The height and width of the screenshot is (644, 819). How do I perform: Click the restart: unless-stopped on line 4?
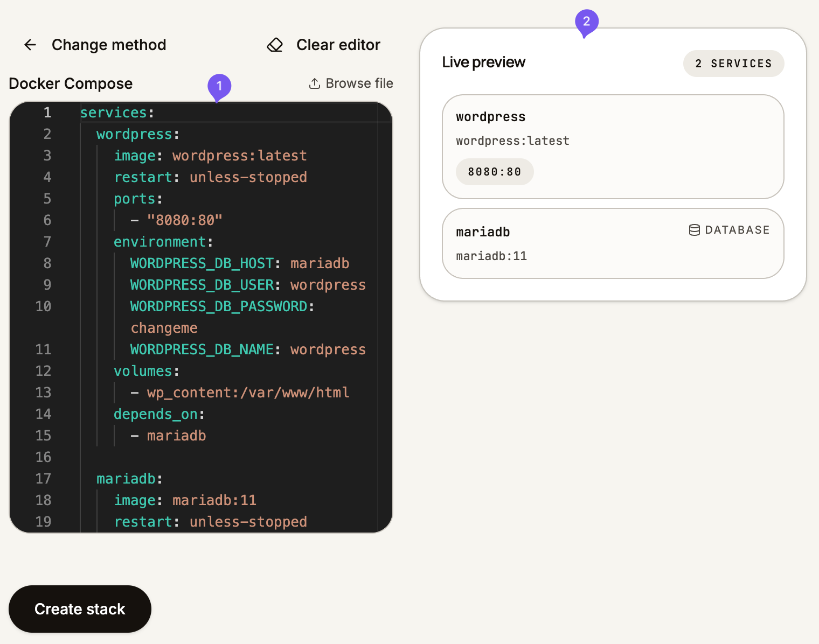pos(210,177)
